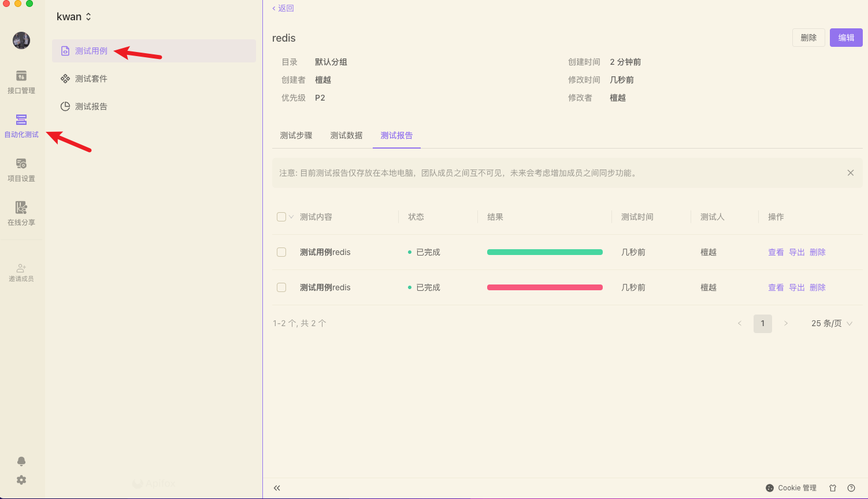Click the 2 分钟前 creation time value

[x=625, y=62]
